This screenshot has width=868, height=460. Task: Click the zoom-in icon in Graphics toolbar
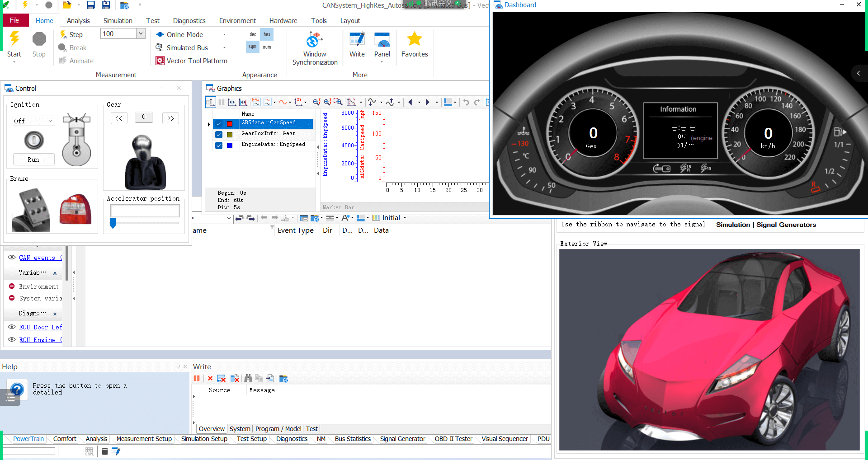327,102
